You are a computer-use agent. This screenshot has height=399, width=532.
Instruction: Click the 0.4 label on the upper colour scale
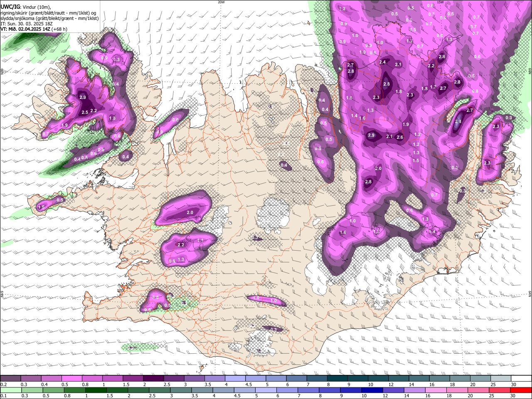click(44, 384)
